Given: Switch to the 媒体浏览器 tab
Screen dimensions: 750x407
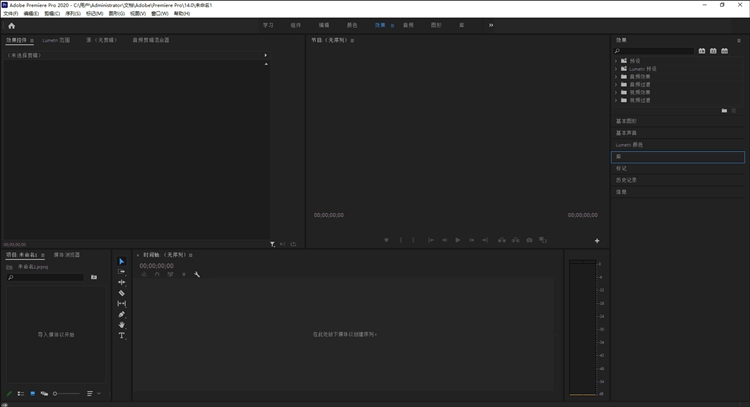Looking at the screenshot, I should (x=67, y=255).
